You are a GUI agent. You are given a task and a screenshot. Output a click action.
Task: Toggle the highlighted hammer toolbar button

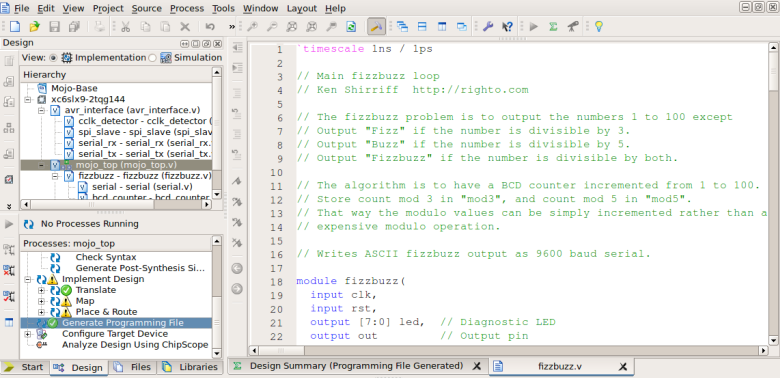377,26
